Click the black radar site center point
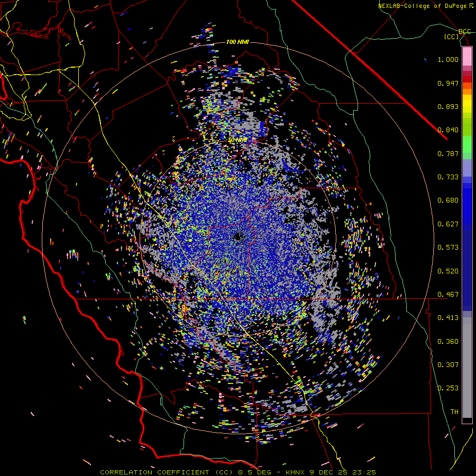 (x=237, y=237)
